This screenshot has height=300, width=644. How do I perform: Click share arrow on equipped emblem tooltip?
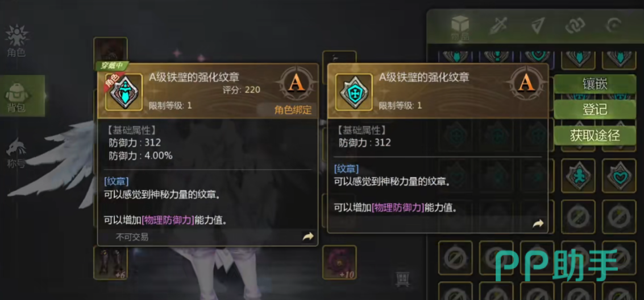tap(308, 236)
